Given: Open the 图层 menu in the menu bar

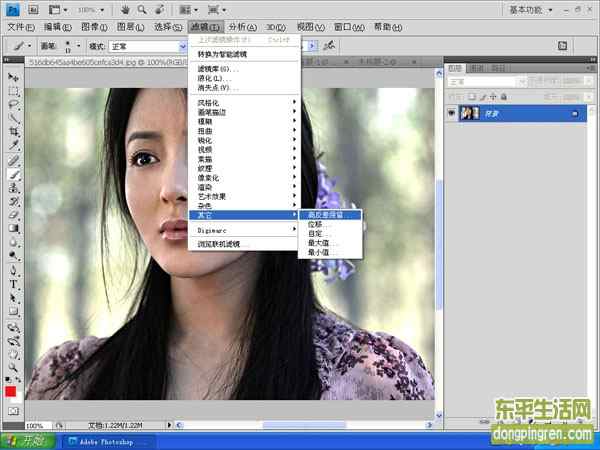Looking at the screenshot, I should pyautogui.click(x=126, y=27).
